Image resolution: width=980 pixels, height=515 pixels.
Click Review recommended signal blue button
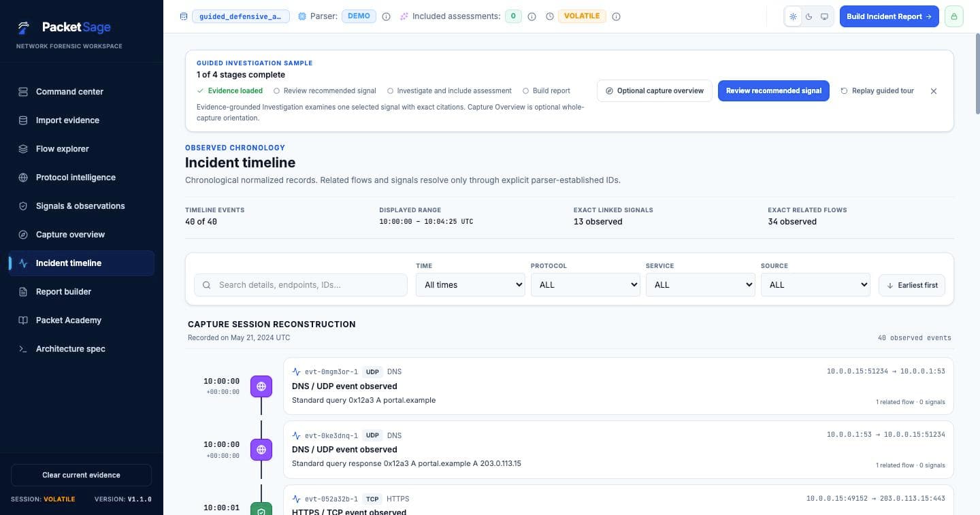click(774, 90)
